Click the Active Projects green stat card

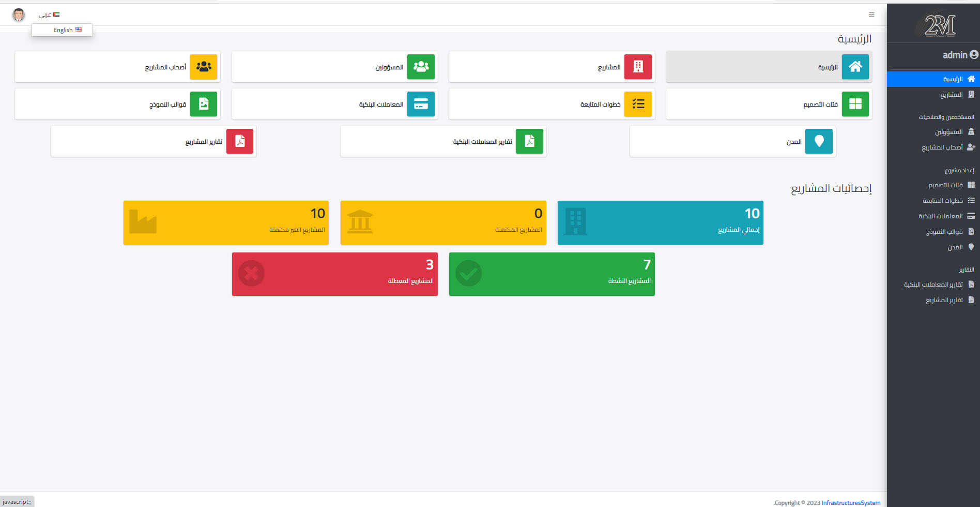coord(552,274)
